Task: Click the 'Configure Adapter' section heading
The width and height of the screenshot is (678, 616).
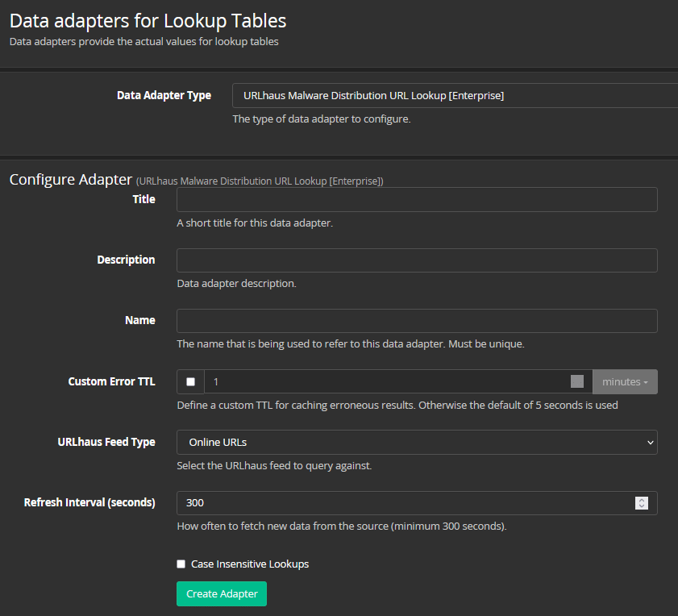Action: point(70,179)
